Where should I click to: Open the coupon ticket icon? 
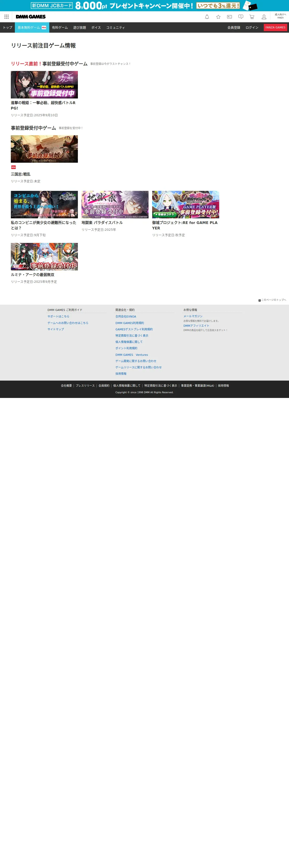pyautogui.click(x=229, y=17)
